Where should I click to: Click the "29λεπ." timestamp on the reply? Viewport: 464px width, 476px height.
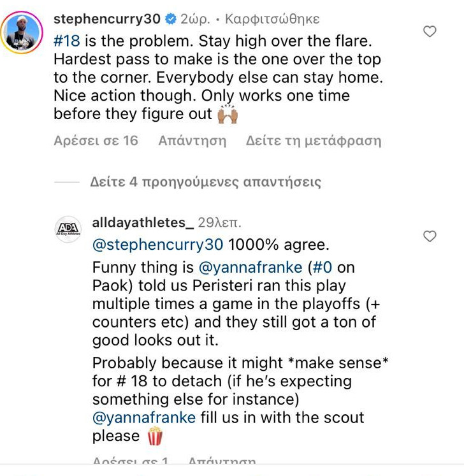[219, 222]
